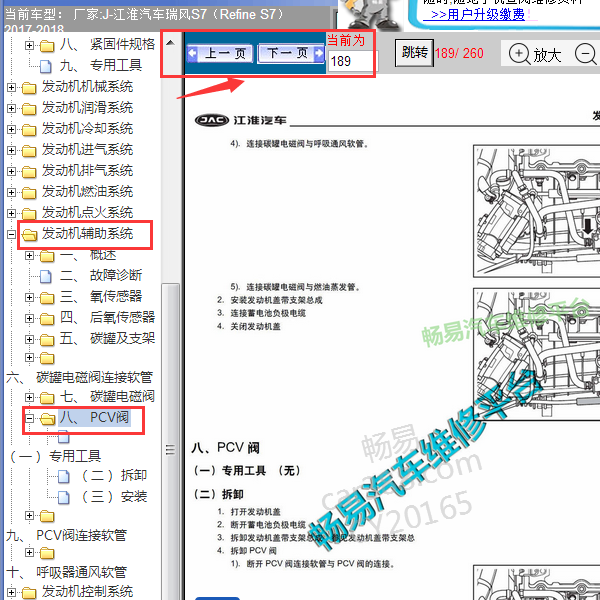The width and height of the screenshot is (600, 600).
Task: Click the open folder icon beside 发动机辅助系统
Action: click(29, 235)
